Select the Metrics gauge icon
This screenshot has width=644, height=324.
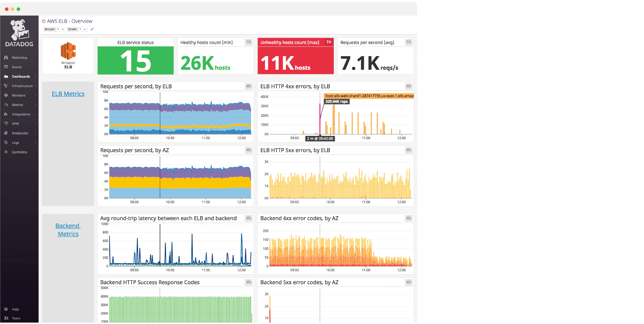(x=6, y=105)
